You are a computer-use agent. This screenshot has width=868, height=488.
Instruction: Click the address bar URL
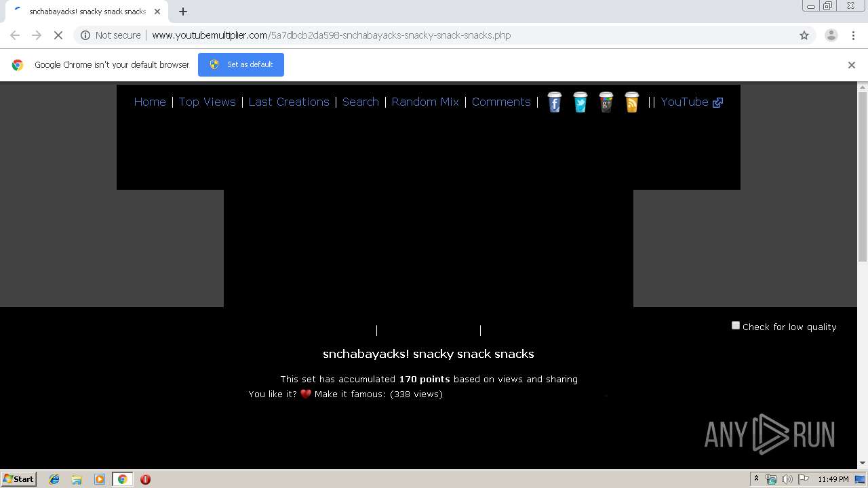point(331,35)
